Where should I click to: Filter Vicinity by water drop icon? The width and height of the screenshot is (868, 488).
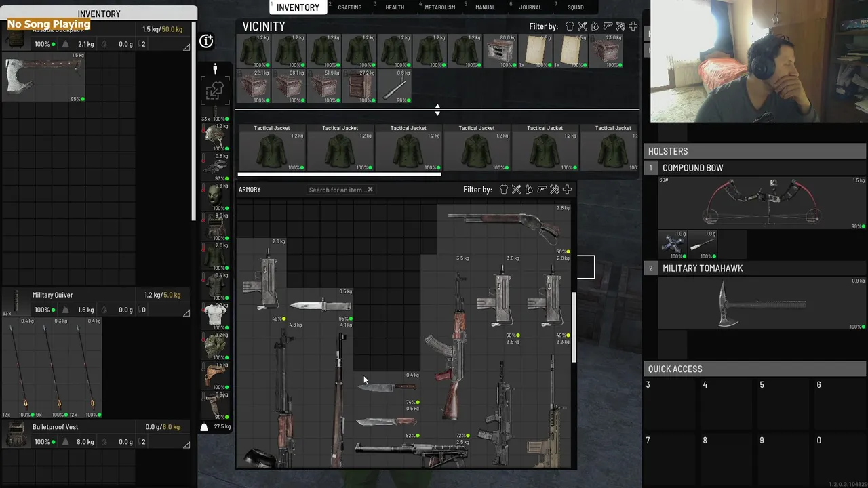(x=595, y=26)
